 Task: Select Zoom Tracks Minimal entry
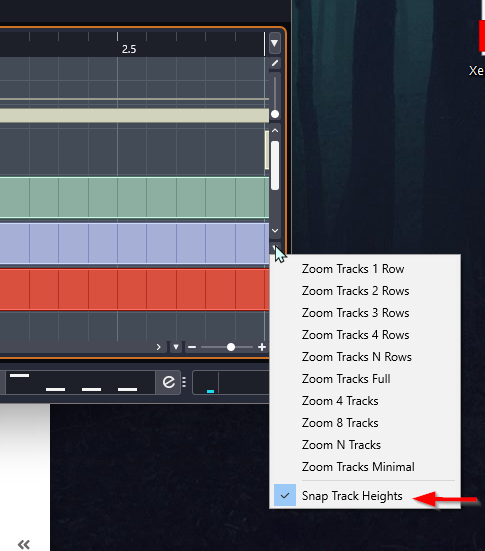point(365,467)
